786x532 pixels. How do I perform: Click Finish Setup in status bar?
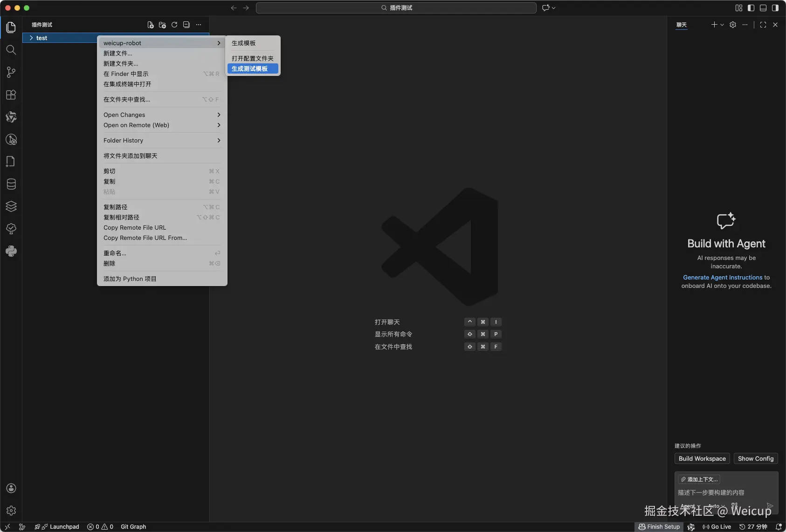tap(659, 527)
